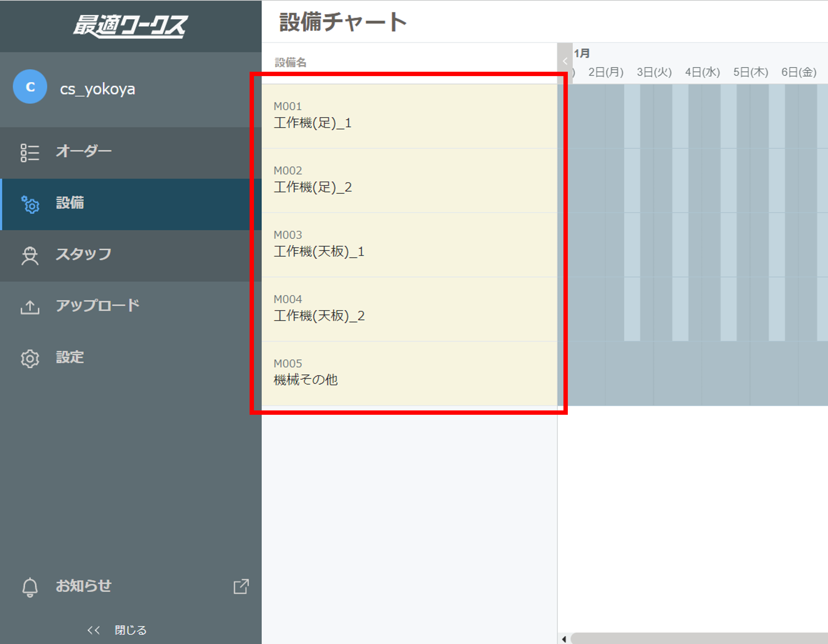Screen dimensions: 828x644
Task: Click the horizontal scrollbar left arrow
Action: pos(564,639)
